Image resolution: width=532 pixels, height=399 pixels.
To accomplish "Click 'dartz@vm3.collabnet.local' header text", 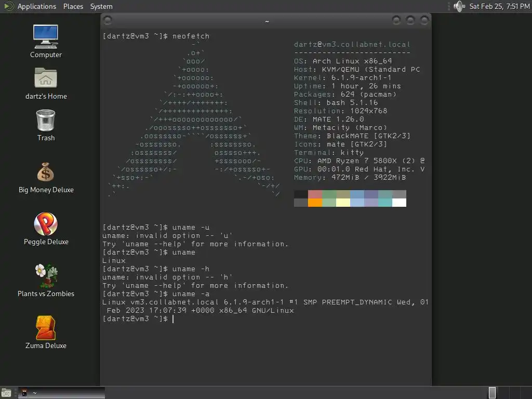I will click(352, 45).
